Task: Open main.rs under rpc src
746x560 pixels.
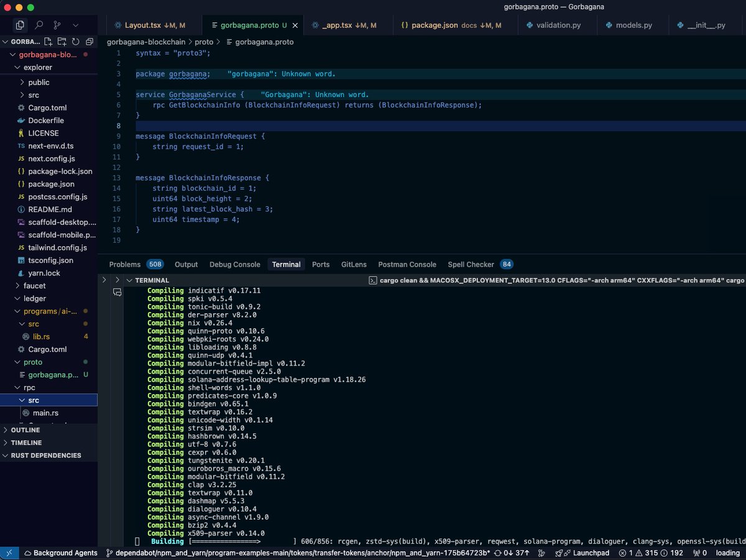Action: [x=46, y=413]
